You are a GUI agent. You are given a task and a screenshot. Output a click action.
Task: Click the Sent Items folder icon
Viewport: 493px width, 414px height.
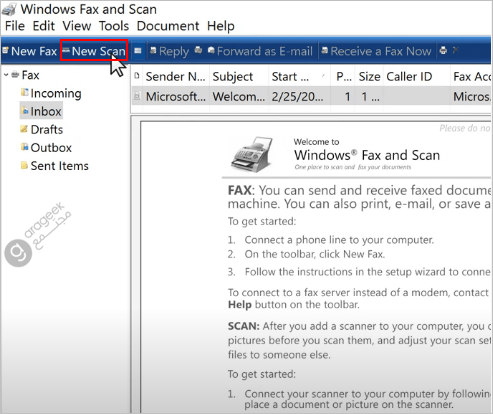[24, 165]
